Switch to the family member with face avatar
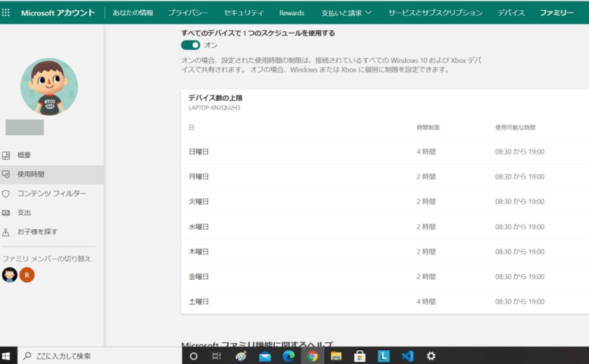The image size is (589, 364). [x=9, y=275]
